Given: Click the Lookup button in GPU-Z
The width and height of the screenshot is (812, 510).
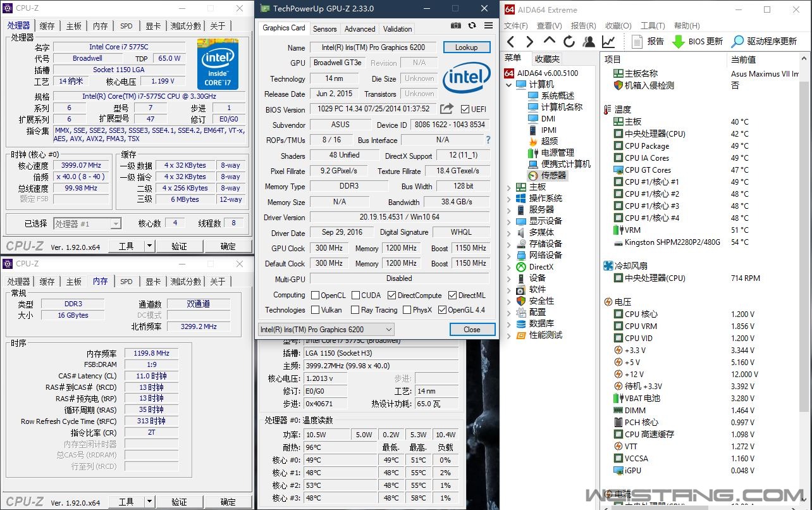Looking at the screenshot, I should (466, 47).
